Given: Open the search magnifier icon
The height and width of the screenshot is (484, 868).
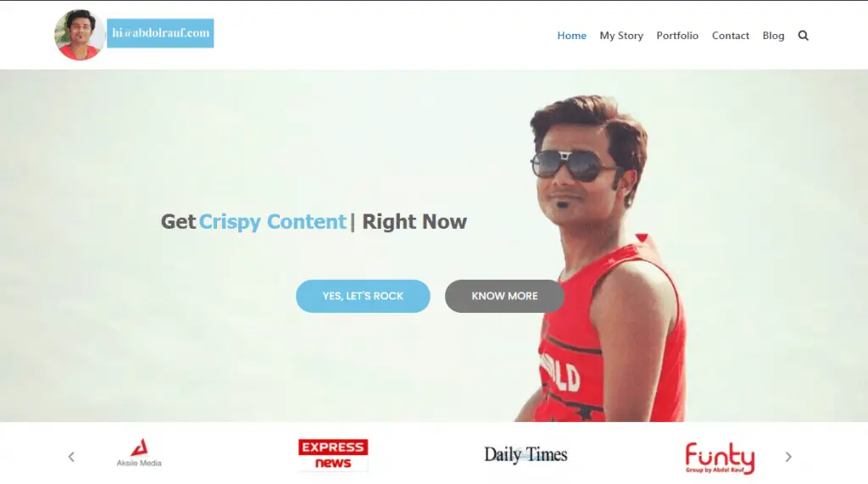Looking at the screenshot, I should 804,36.
